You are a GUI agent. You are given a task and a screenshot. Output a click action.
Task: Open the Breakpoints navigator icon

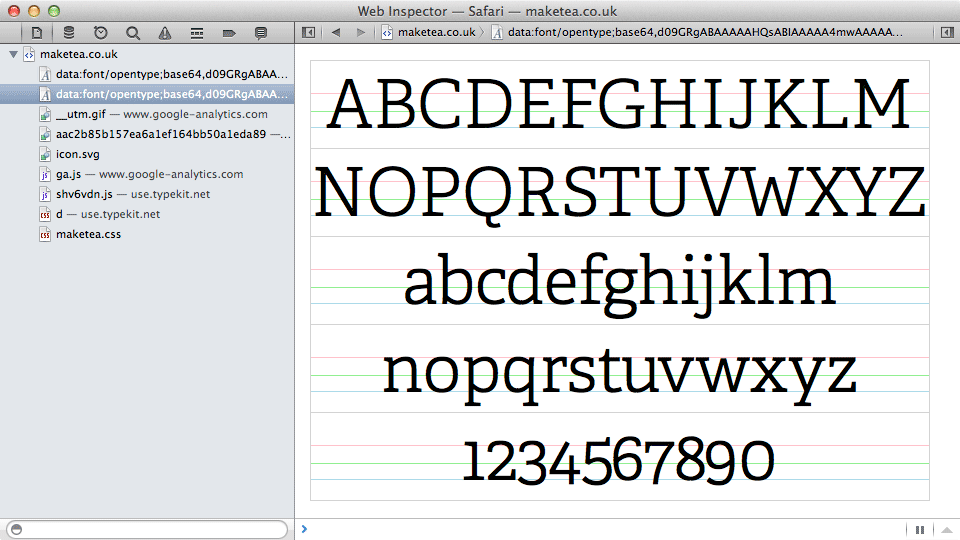(229, 33)
